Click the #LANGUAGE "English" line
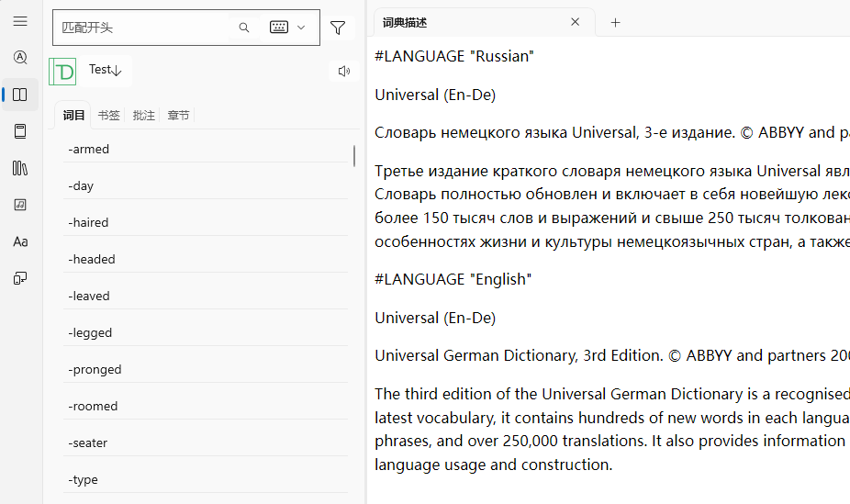Viewport: 850px width, 504px height. (x=453, y=280)
